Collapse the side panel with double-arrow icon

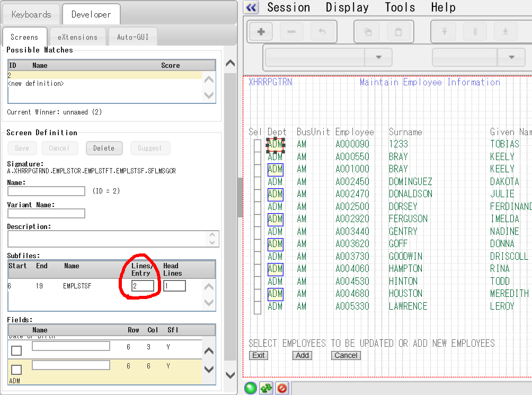click(251, 7)
